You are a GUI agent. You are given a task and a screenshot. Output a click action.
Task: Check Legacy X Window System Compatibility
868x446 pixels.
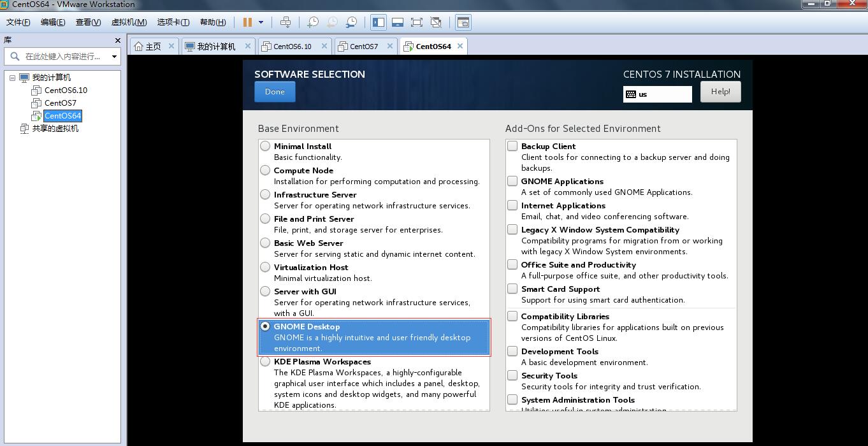[512, 229]
